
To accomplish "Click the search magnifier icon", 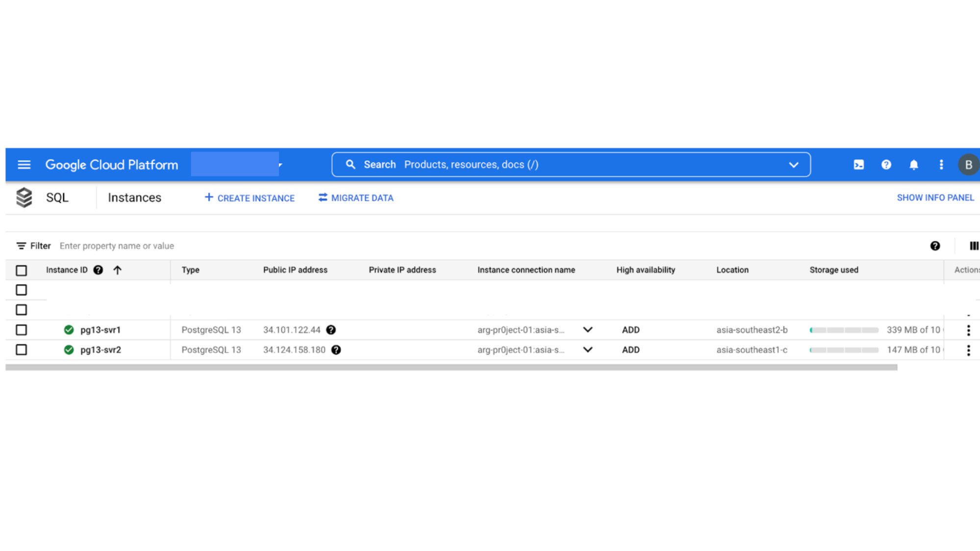I will coord(350,165).
